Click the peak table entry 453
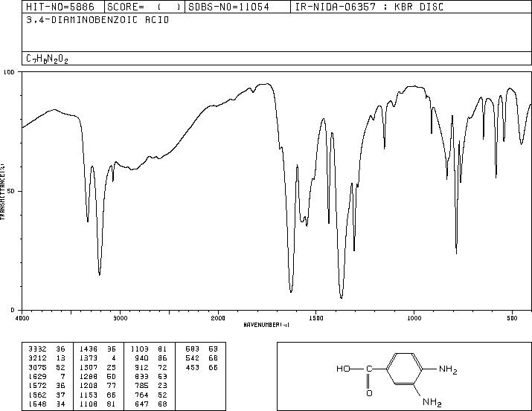532x411 pixels. tap(193, 367)
